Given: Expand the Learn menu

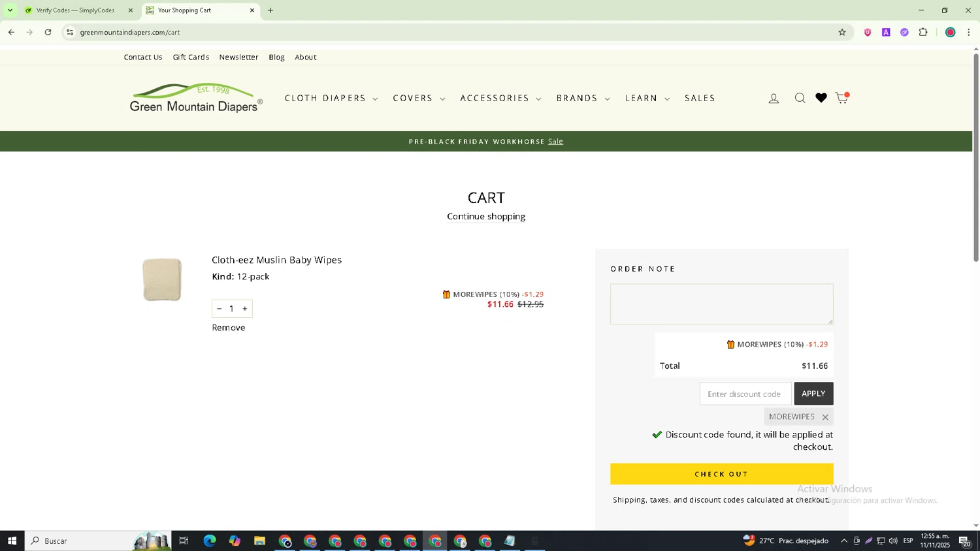Looking at the screenshot, I should coord(647,99).
